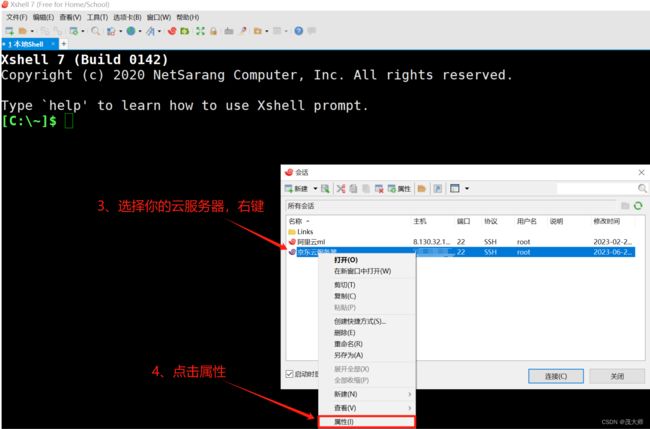Click the font settings icon in main toolbar

[151, 31]
